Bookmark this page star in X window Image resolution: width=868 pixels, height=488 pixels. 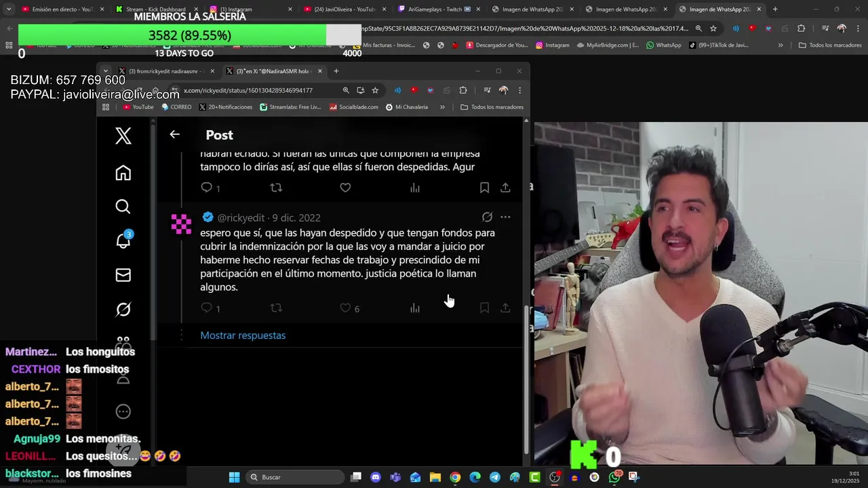375,90
